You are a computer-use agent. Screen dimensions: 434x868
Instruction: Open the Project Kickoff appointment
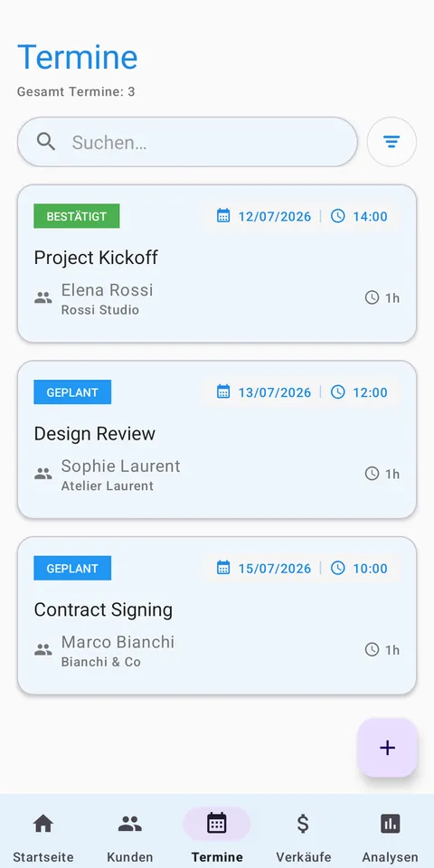pos(217,263)
